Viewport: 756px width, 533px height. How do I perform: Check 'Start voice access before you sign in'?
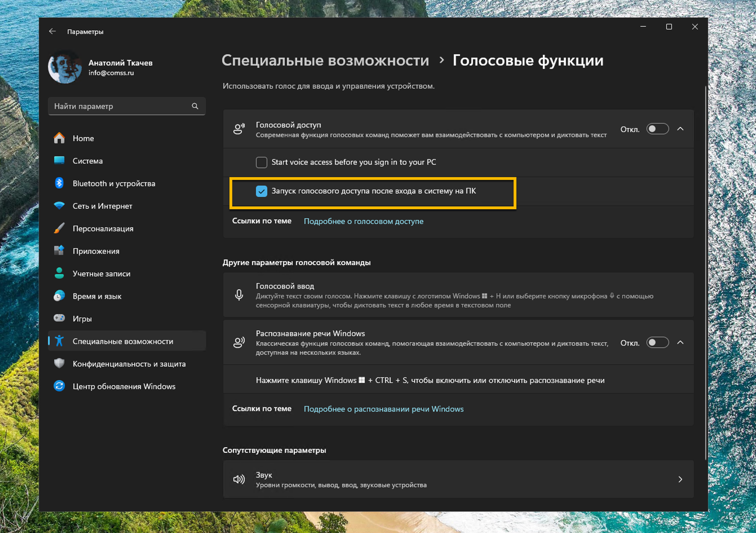pyautogui.click(x=262, y=162)
